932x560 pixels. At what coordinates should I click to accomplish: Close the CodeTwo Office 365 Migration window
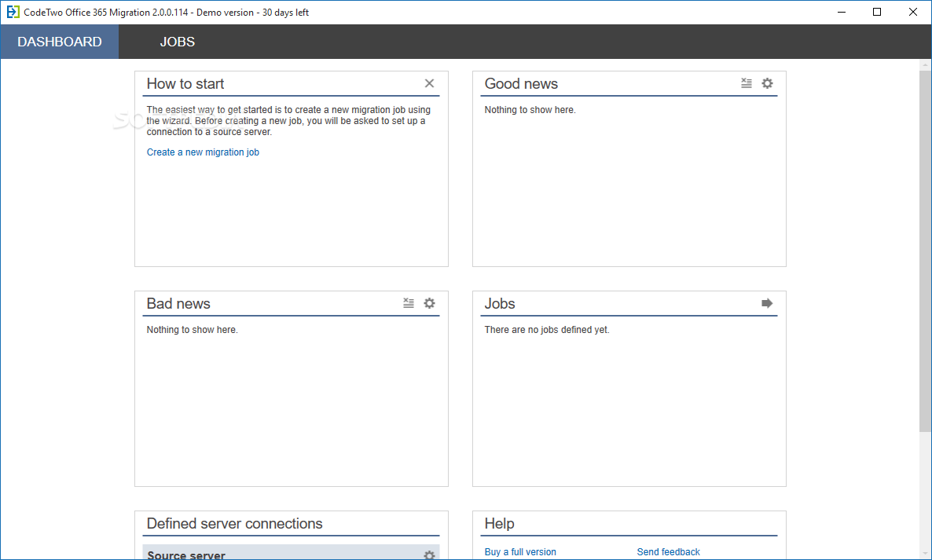point(913,12)
